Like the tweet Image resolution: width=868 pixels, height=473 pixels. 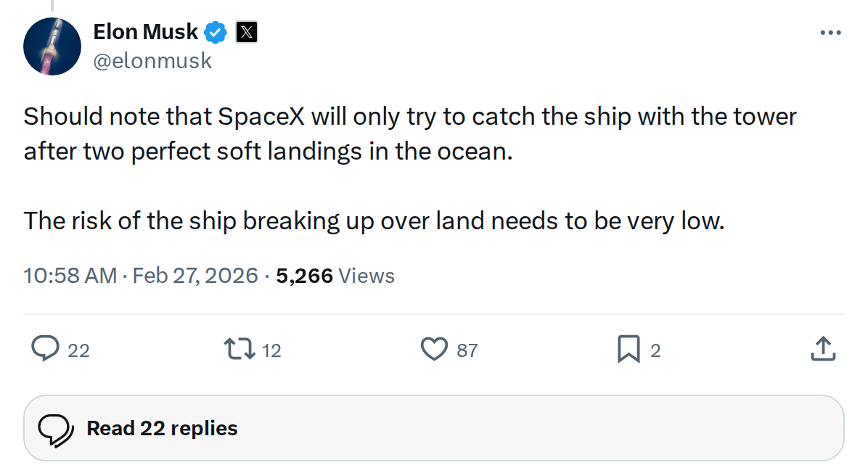(434, 349)
